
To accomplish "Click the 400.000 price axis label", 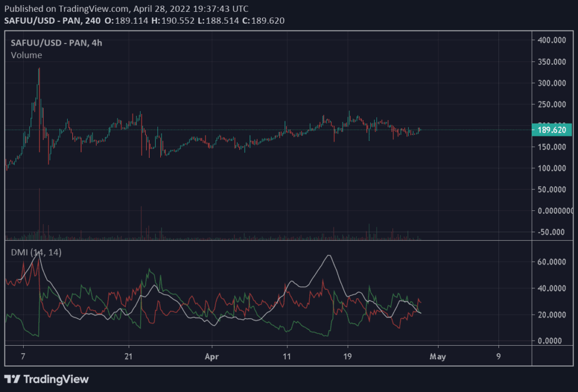I will [552, 41].
